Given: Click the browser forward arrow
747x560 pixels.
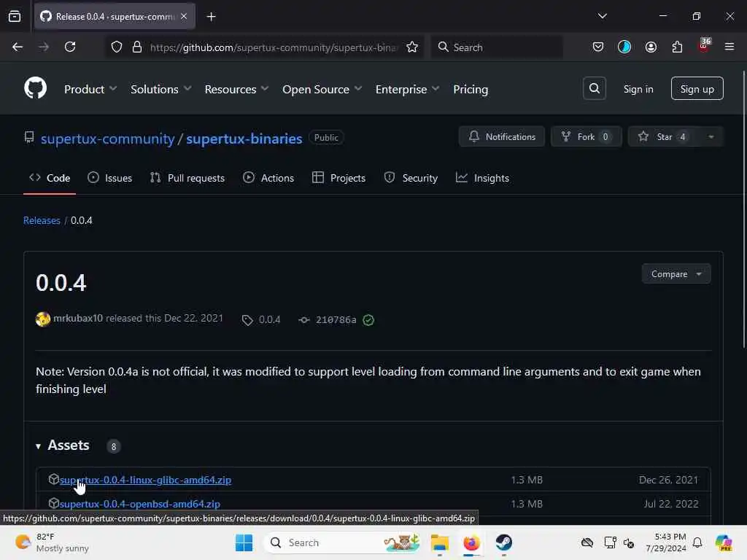Looking at the screenshot, I should coord(44,47).
